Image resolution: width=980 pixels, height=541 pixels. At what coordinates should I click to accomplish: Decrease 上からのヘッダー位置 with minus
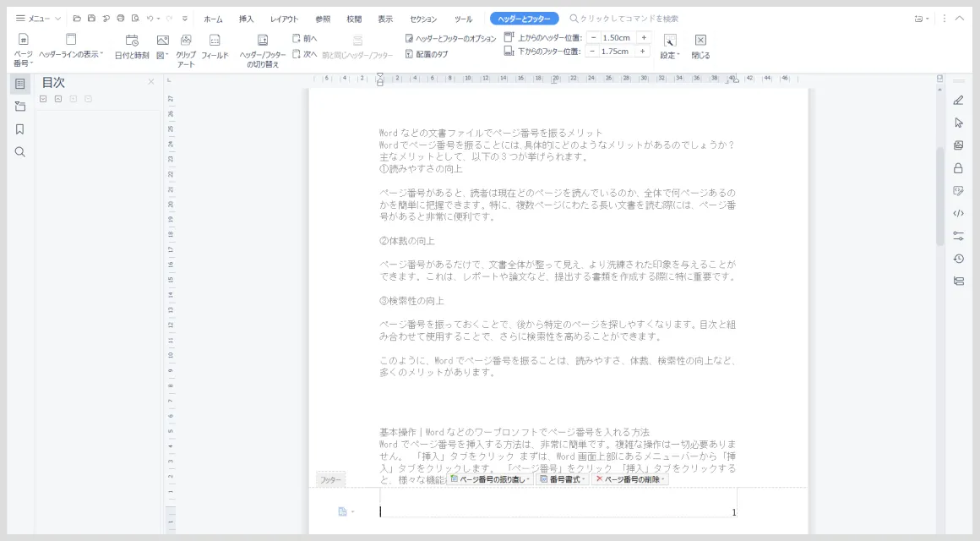tap(593, 37)
